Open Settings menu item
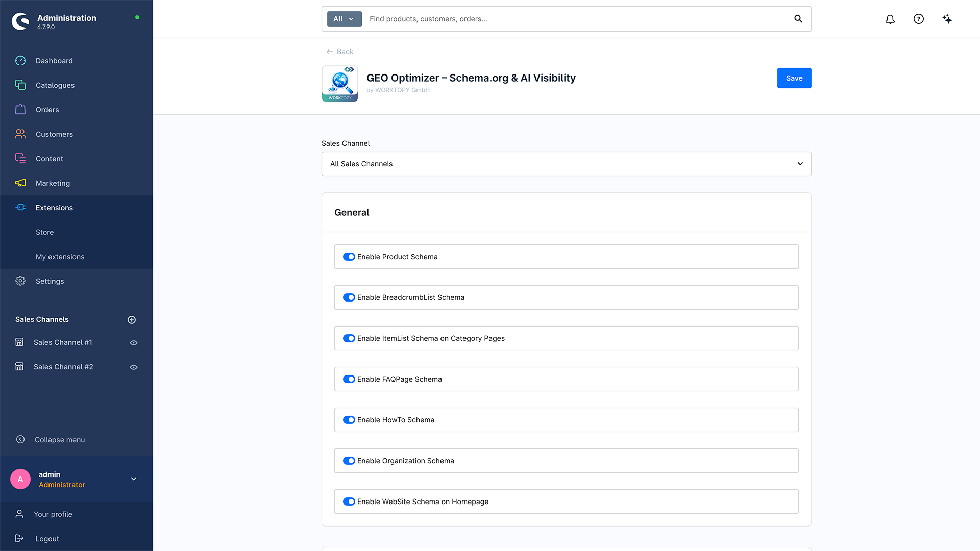 point(50,281)
